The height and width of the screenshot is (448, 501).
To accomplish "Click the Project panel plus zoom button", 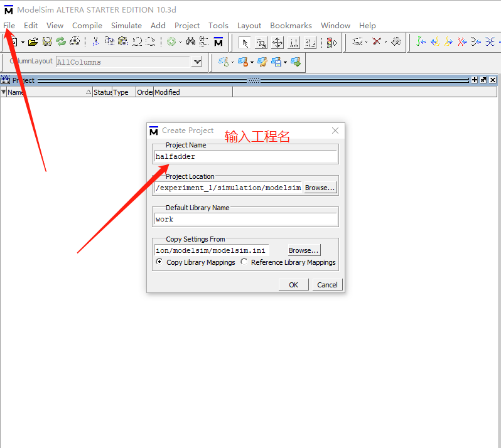I will [x=475, y=80].
